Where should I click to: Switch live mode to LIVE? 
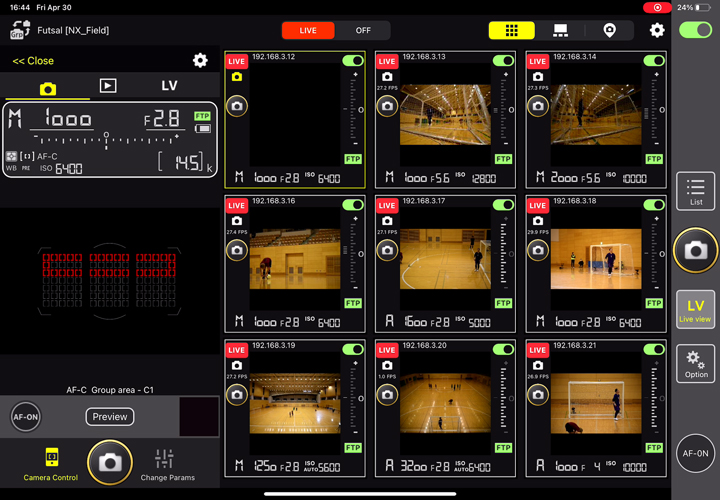tap(308, 30)
